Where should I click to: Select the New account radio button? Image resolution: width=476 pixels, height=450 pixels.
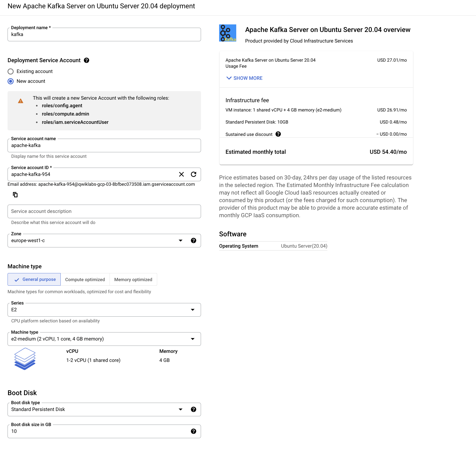[11, 81]
